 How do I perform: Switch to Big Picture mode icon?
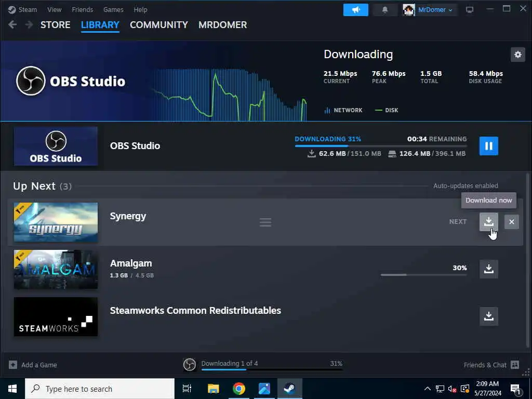click(x=470, y=10)
